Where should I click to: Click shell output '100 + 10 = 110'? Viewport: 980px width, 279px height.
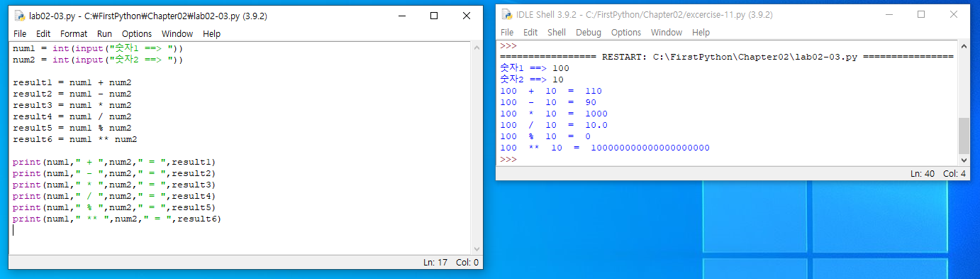551,91
